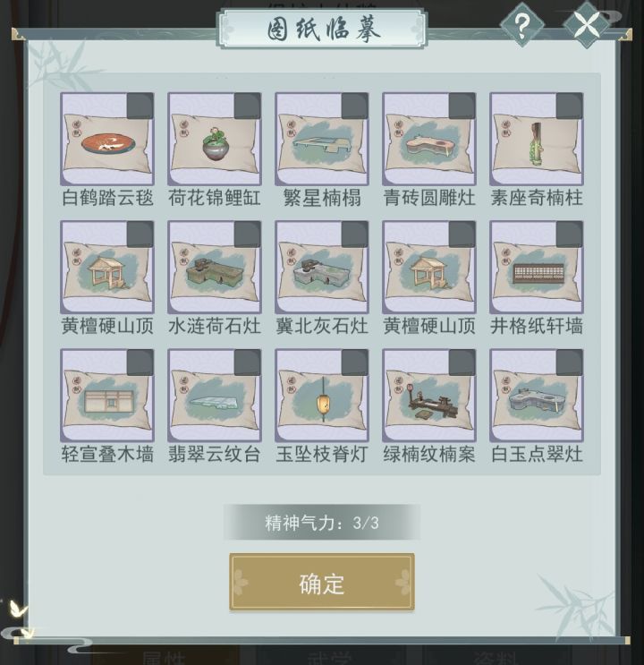The image size is (644, 665).
Task: Choose the 水涟荷石灶 blueprint
Action: (215, 268)
